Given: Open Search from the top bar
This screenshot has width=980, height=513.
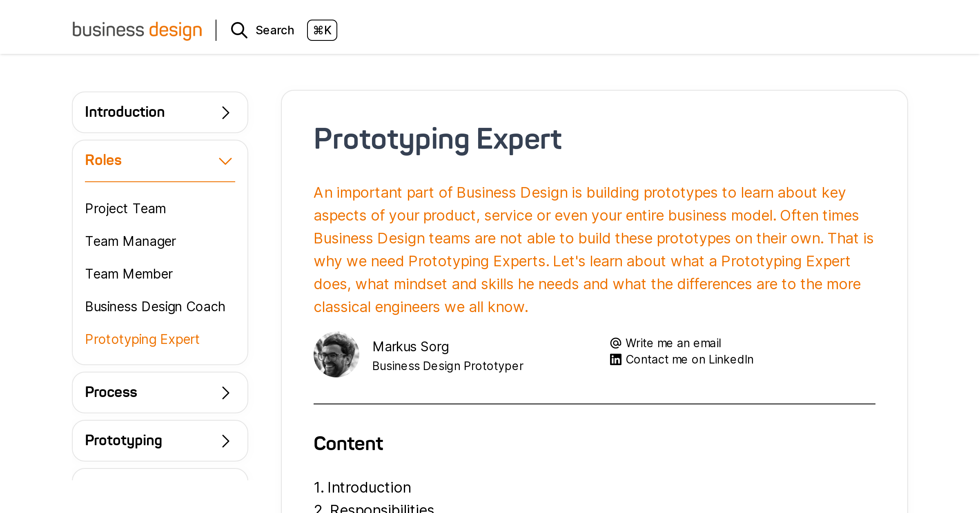Looking at the screenshot, I should (x=274, y=30).
